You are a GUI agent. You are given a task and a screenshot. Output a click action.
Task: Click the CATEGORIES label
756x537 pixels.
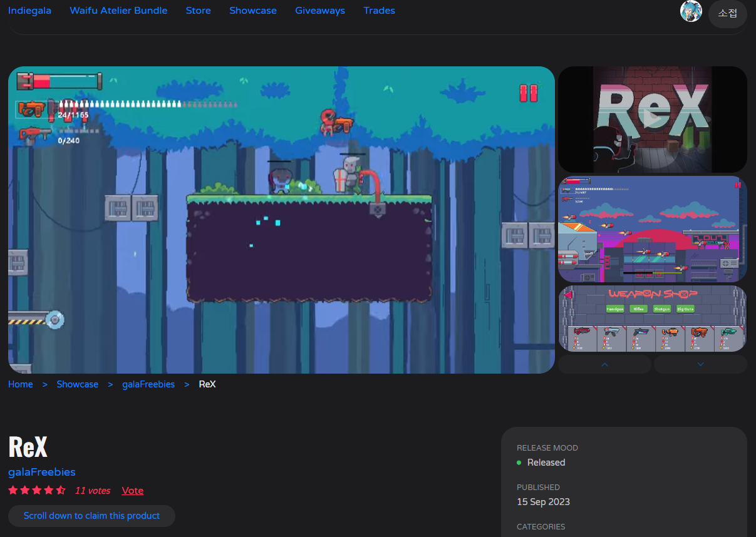pos(541,527)
